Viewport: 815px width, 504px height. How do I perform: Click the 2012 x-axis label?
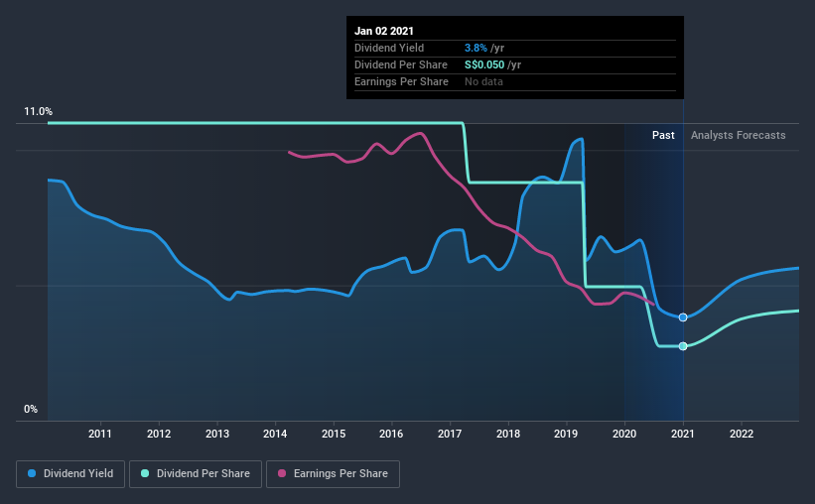pyautogui.click(x=159, y=434)
